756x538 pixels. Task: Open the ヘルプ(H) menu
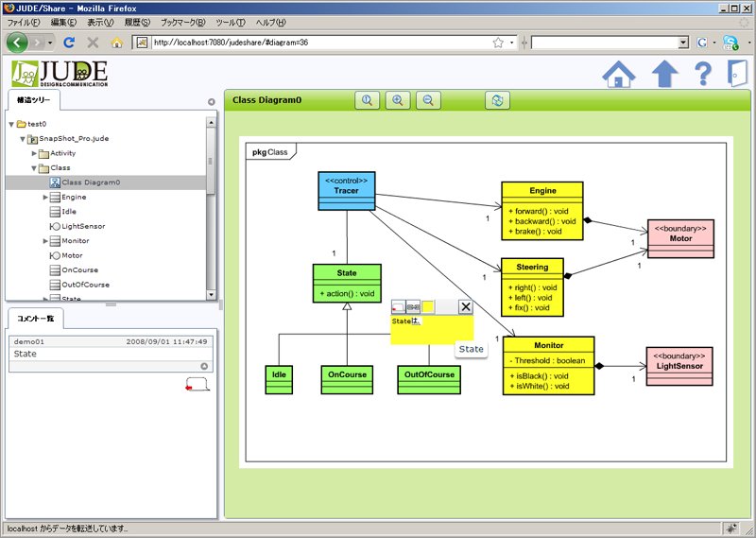[271, 22]
